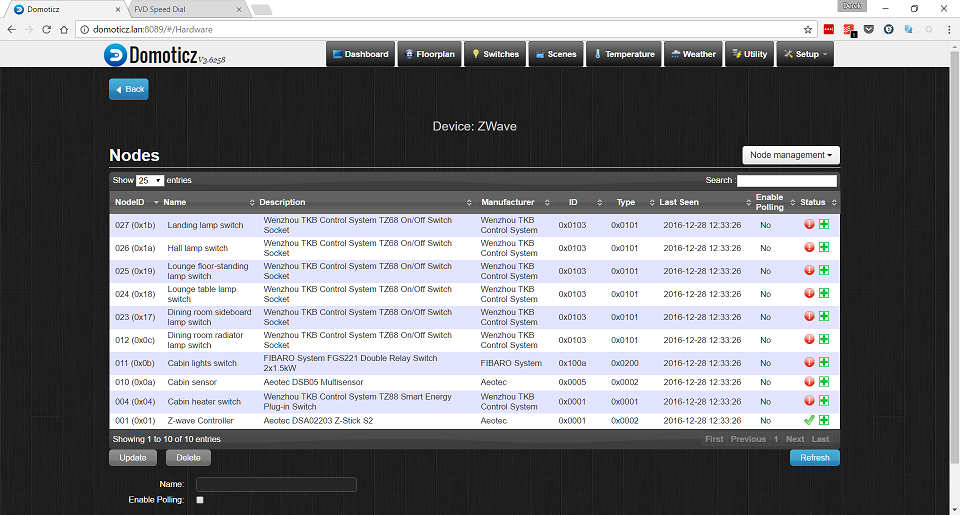Toggle the Enable Polling checkbox
The height and width of the screenshot is (515, 960).
pos(200,500)
